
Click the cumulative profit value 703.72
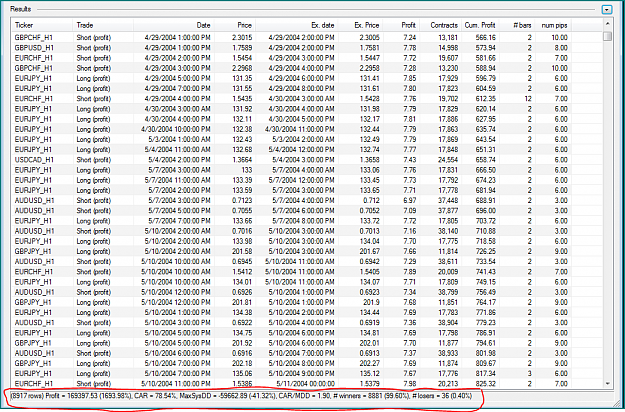[x=485, y=221]
